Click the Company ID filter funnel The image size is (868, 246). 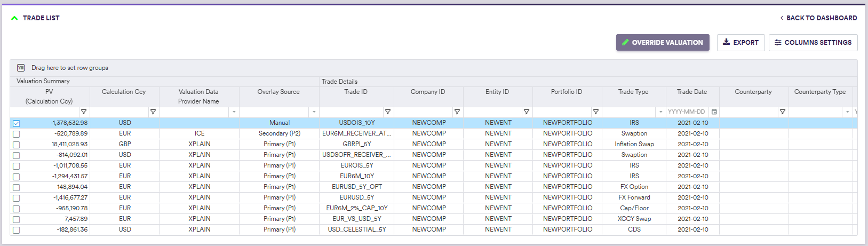[457, 112]
